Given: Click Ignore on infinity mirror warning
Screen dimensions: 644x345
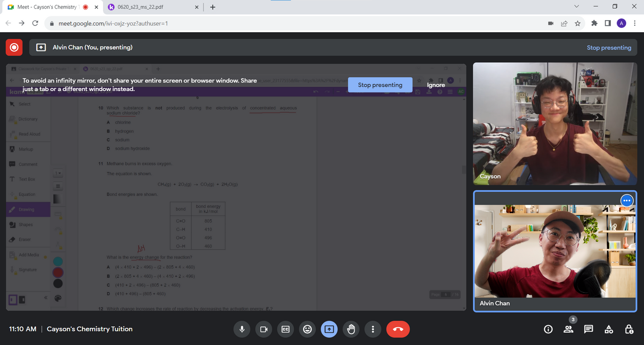Looking at the screenshot, I should point(436,85).
